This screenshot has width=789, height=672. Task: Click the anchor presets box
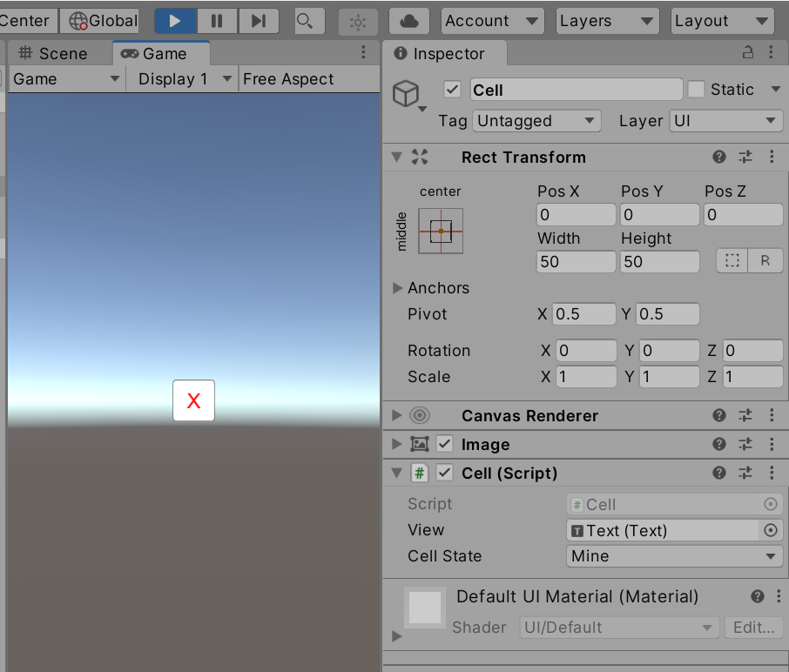441,231
